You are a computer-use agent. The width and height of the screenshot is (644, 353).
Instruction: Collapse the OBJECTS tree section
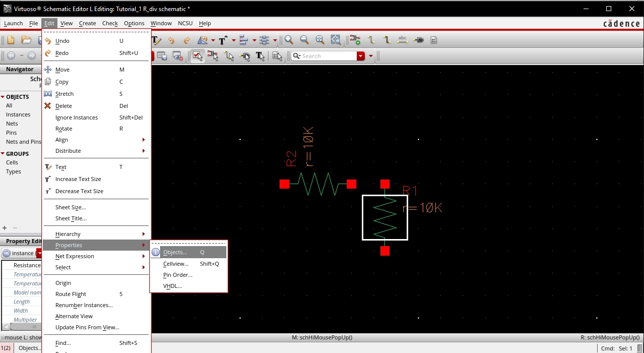pos(3,97)
